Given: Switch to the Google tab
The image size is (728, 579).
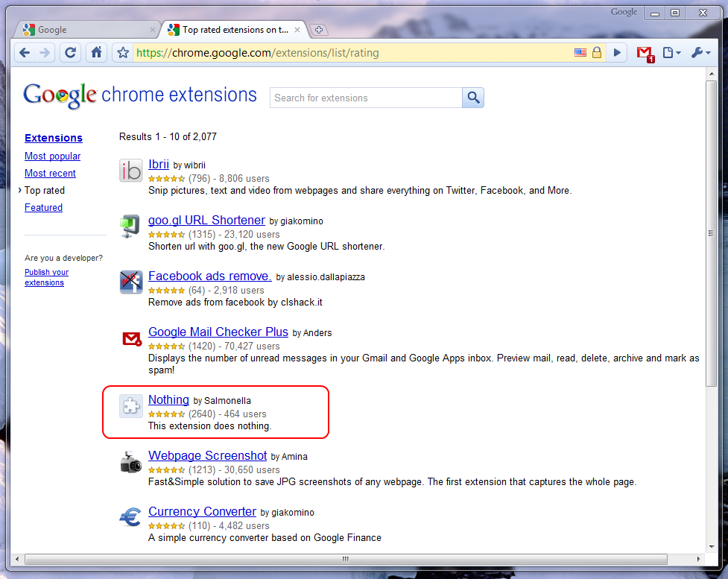Looking at the screenshot, I should (x=88, y=30).
